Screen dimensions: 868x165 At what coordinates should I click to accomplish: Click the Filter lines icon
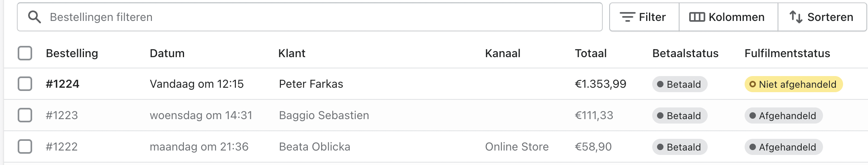point(627,17)
